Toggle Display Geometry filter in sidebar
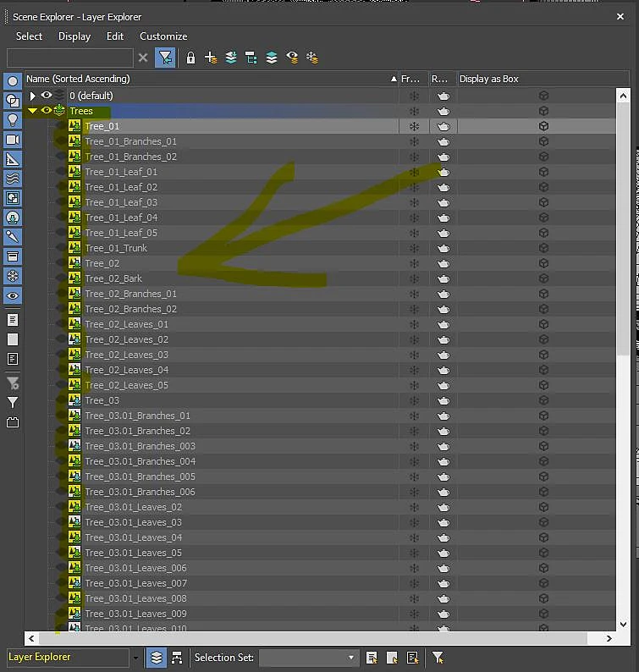This screenshot has width=639, height=672. (13, 81)
